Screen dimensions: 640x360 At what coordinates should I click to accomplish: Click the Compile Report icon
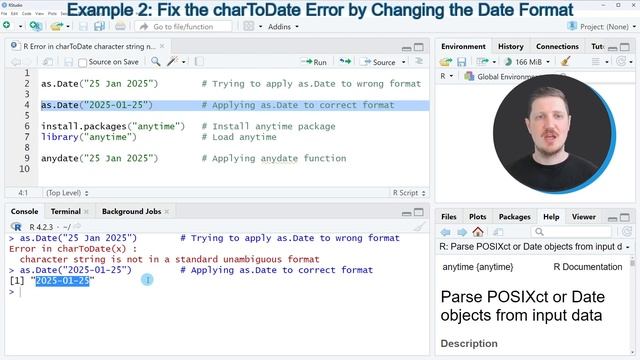(199, 62)
